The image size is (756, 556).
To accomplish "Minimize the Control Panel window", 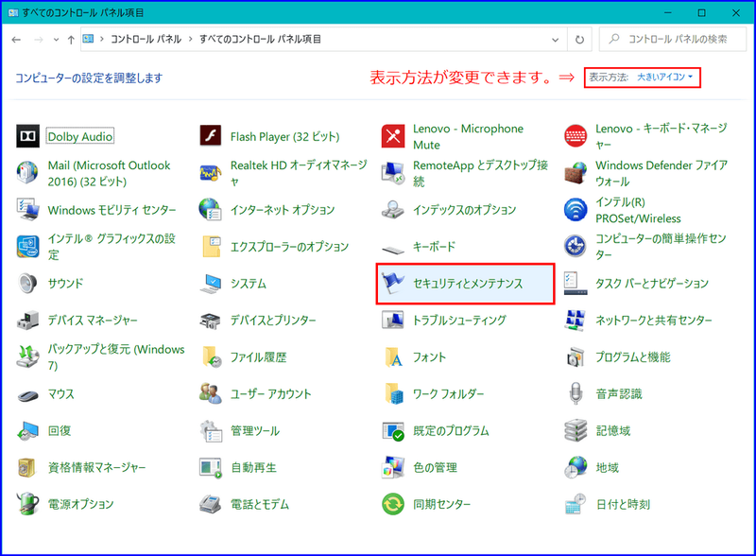I will click(x=668, y=13).
